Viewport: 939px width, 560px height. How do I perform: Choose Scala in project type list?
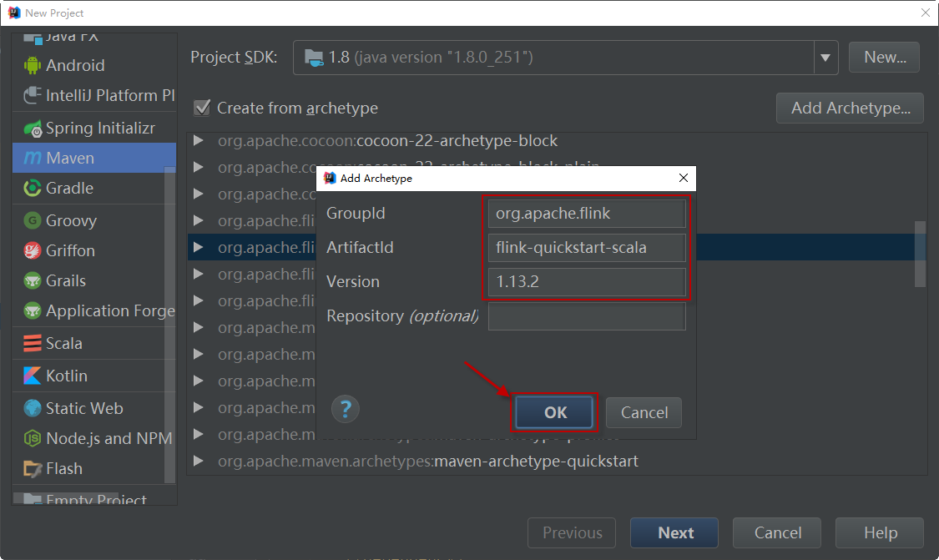94,343
